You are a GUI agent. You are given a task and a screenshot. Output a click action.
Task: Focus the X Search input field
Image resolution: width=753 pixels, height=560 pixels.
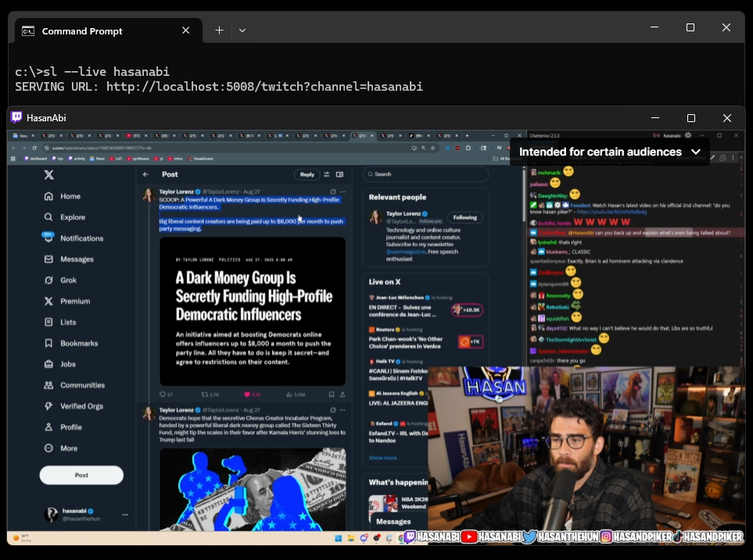[426, 174]
